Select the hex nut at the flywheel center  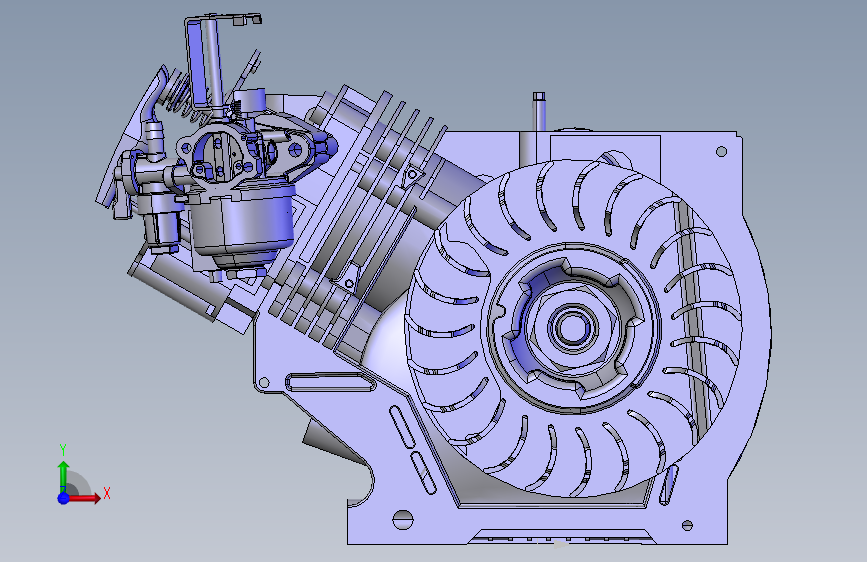click(x=572, y=328)
